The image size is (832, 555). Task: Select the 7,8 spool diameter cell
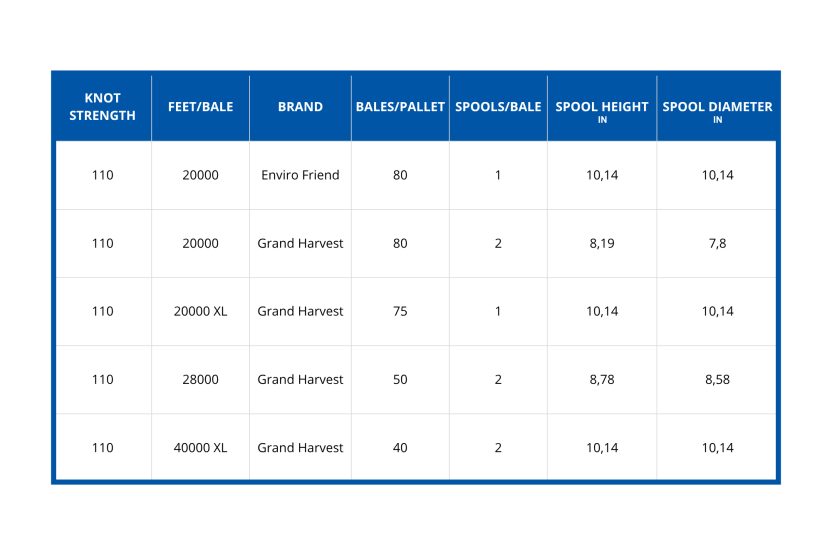(x=717, y=244)
